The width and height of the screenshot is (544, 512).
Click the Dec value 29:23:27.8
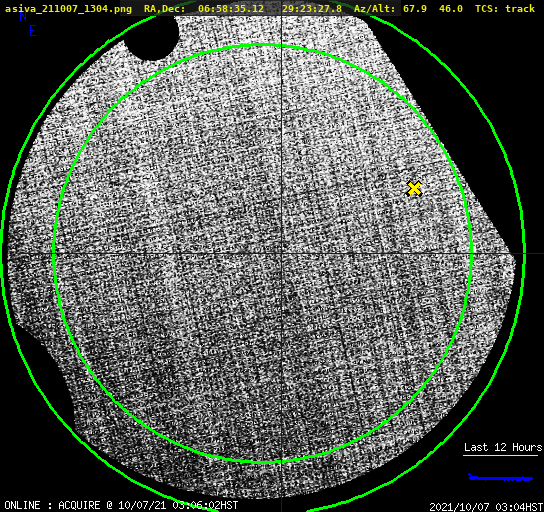(312, 9)
